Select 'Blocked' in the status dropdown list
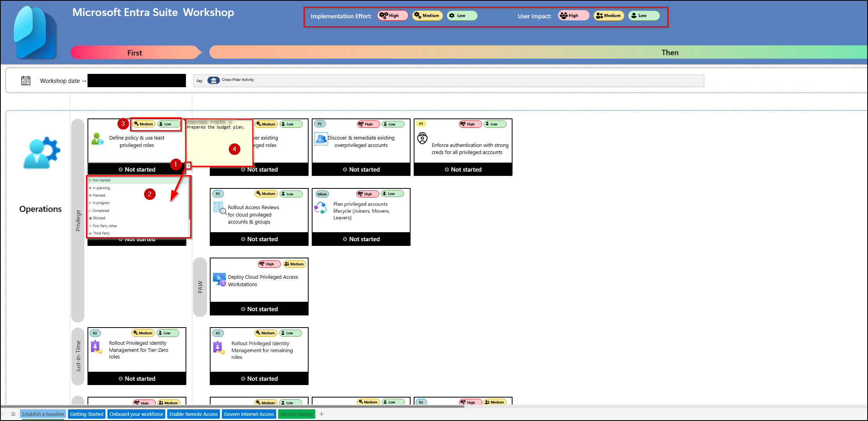This screenshot has width=868, height=421. pos(99,218)
